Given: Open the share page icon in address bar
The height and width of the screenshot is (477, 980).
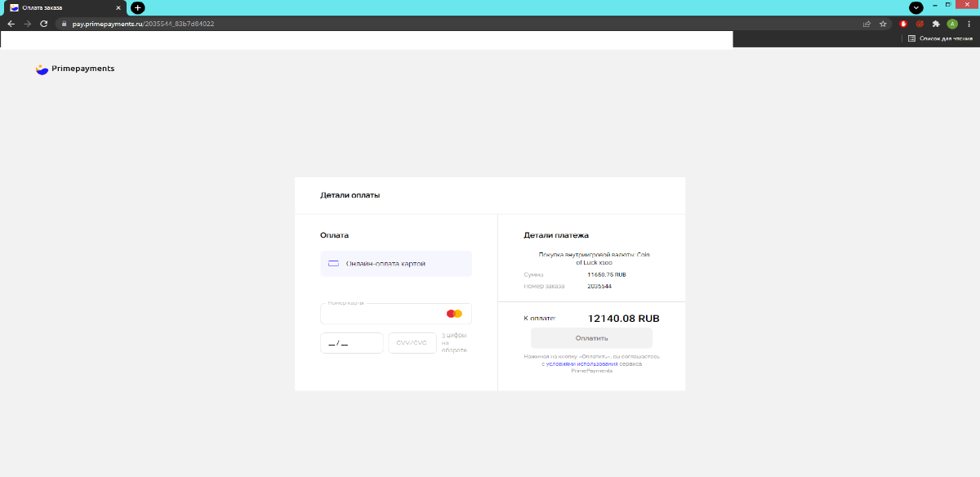Looking at the screenshot, I should (x=866, y=24).
